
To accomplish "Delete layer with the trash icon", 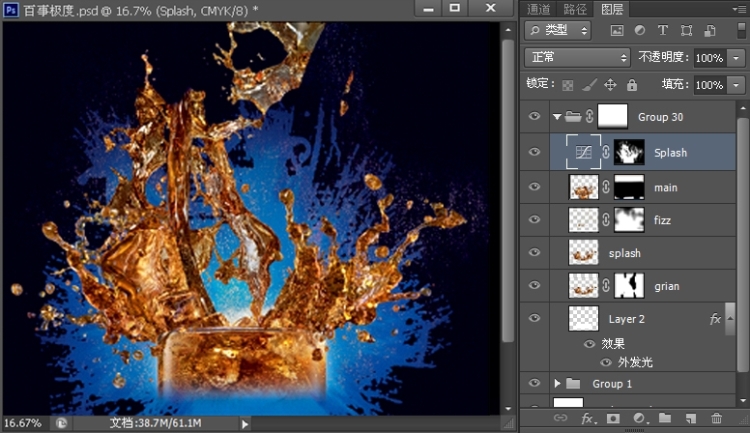I will [716, 419].
